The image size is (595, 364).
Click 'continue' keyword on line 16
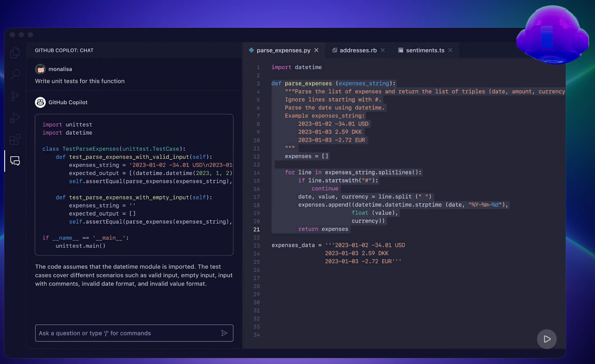pyautogui.click(x=325, y=188)
